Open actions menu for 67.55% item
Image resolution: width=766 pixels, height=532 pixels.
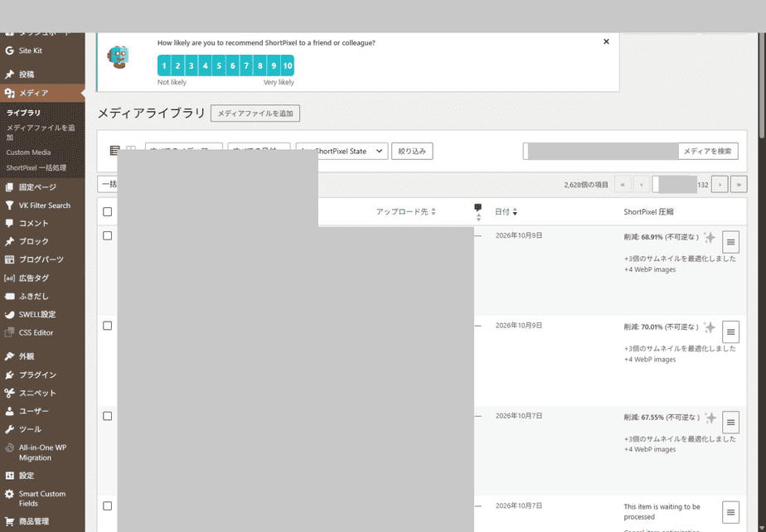(x=730, y=422)
